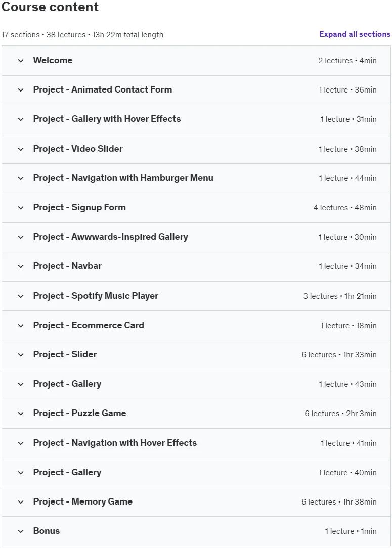Expand all sections link
The height and width of the screenshot is (548, 392).
pos(355,34)
